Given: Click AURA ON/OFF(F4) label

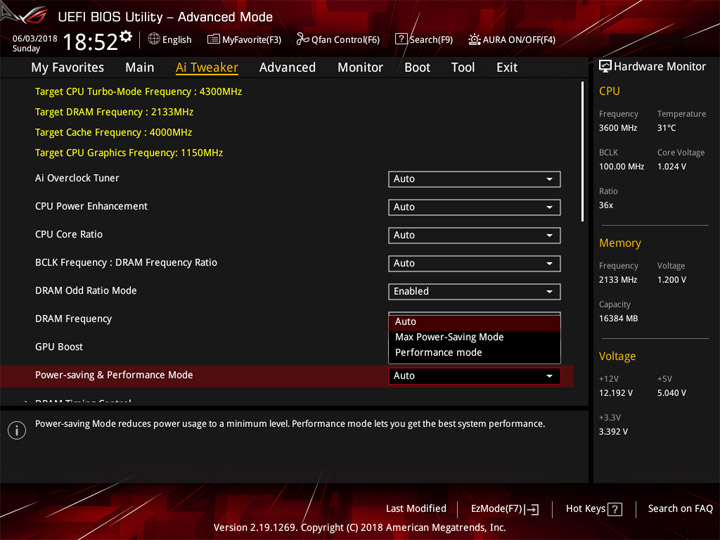Looking at the screenshot, I should tap(519, 40).
